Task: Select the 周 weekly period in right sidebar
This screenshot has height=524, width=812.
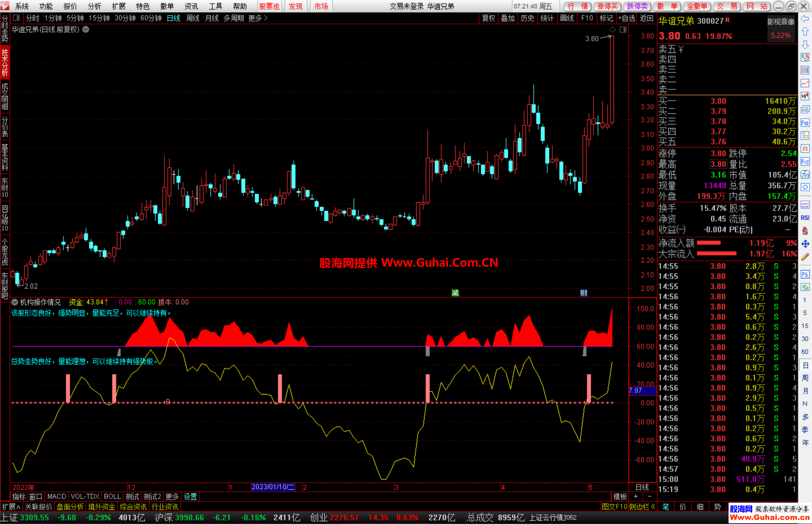Action: 805,378
